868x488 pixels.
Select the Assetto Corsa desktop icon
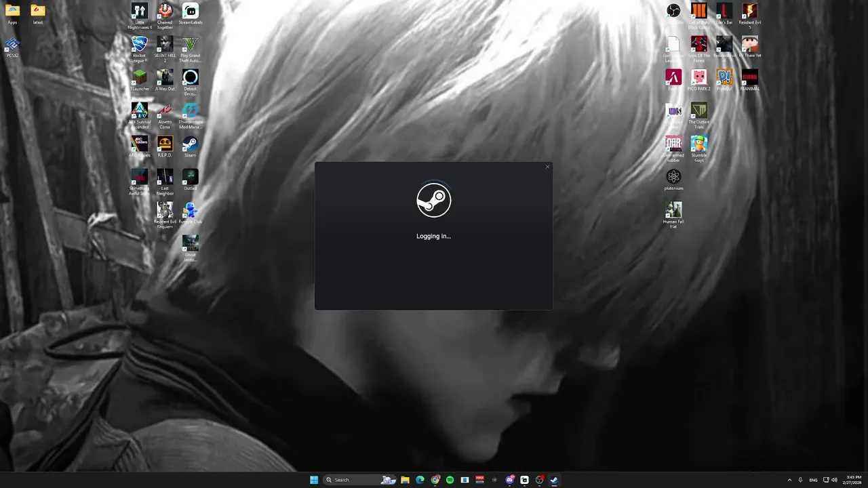point(165,116)
